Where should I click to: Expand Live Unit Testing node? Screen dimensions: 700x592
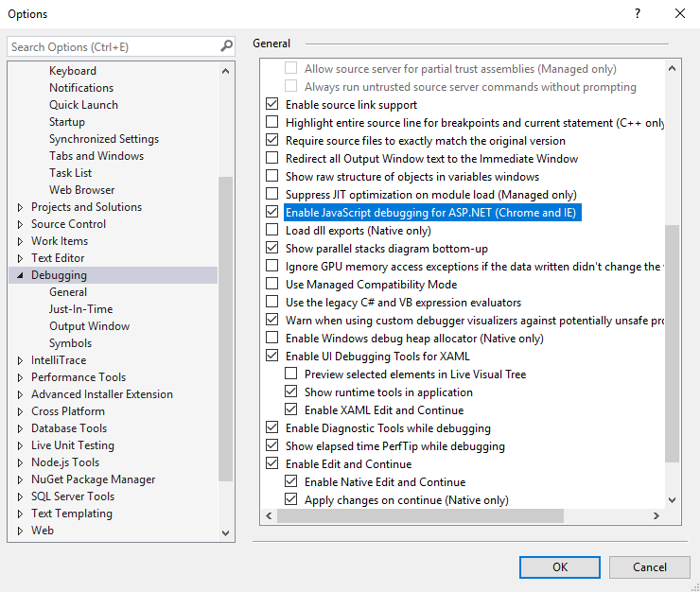pyautogui.click(x=20, y=445)
